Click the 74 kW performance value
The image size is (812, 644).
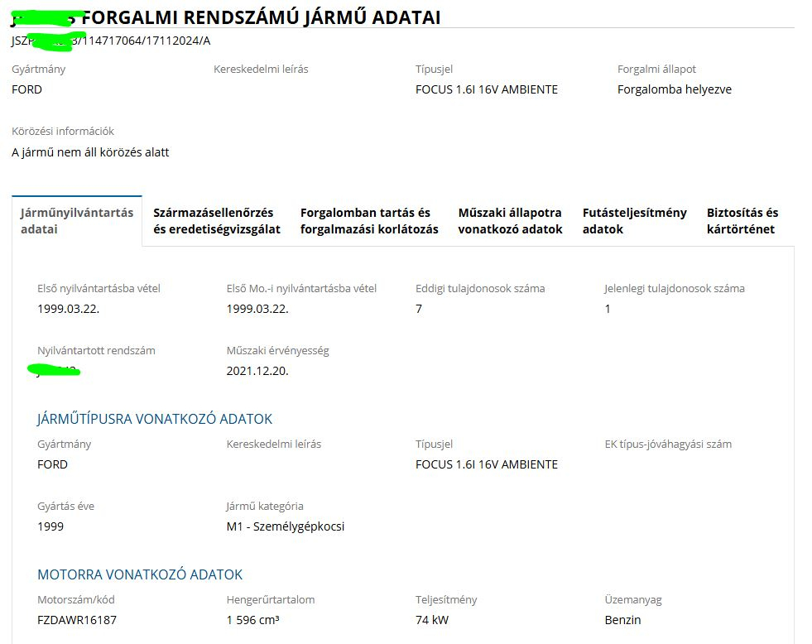[x=432, y=620]
